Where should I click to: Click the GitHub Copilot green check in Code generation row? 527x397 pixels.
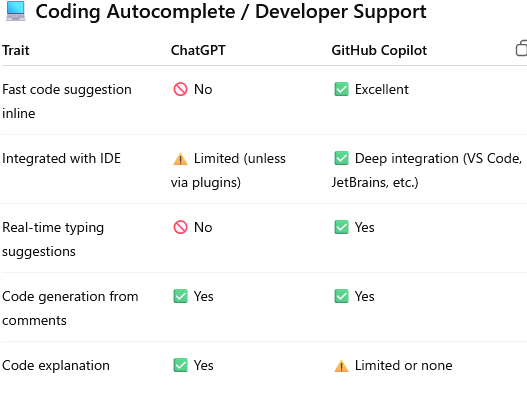click(x=341, y=296)
